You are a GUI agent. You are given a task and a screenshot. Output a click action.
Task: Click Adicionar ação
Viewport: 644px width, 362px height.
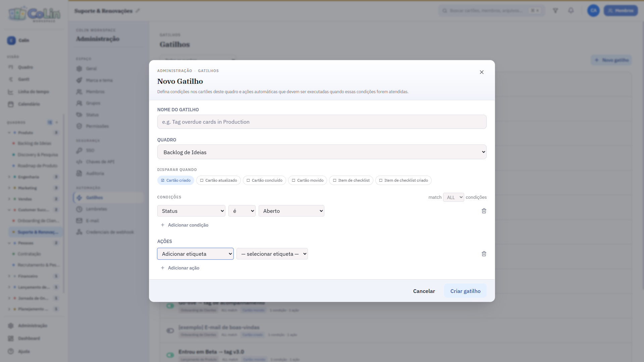coord(180,268)
